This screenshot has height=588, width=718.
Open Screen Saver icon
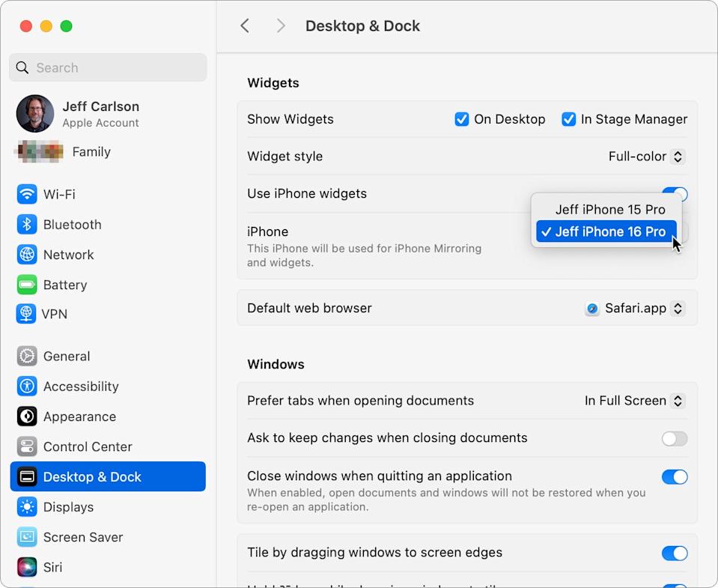(x=27, y=537)
